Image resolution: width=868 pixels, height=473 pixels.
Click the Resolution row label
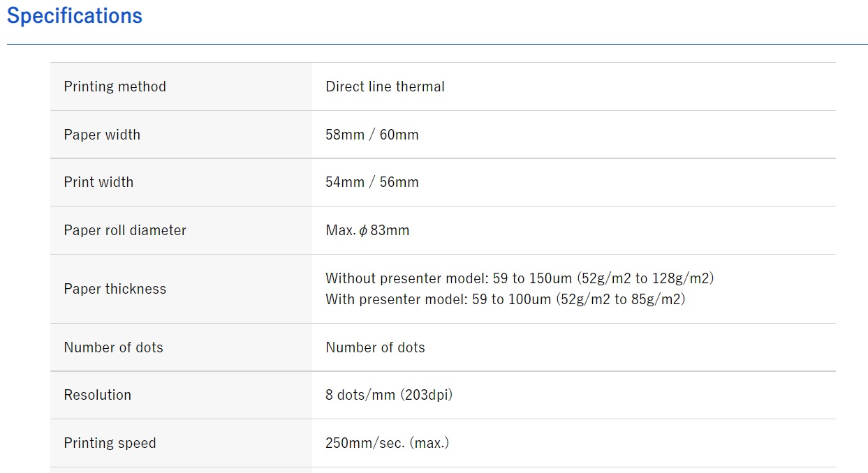(97, 395)
